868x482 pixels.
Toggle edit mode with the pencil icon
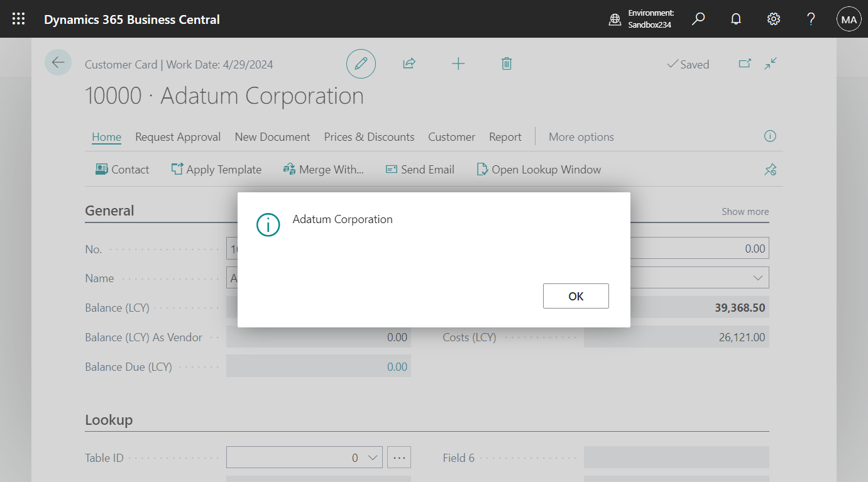361,63
